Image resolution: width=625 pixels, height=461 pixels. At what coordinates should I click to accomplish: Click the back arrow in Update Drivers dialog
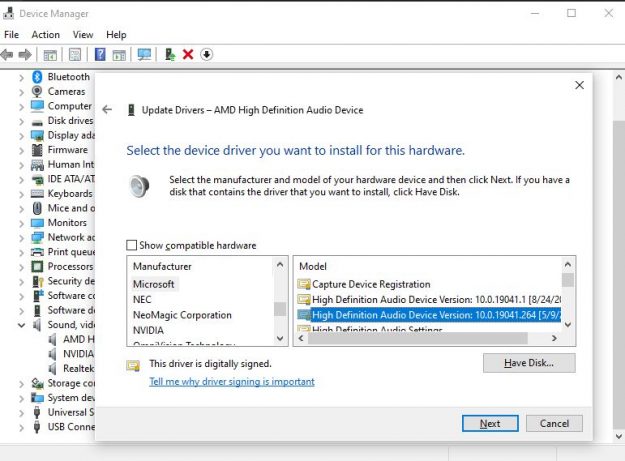[x=107, y=110]
